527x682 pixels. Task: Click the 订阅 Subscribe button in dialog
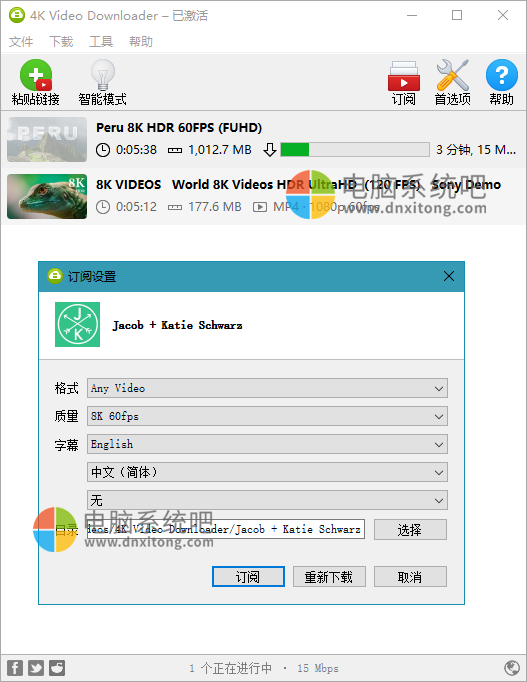(248, 577)
